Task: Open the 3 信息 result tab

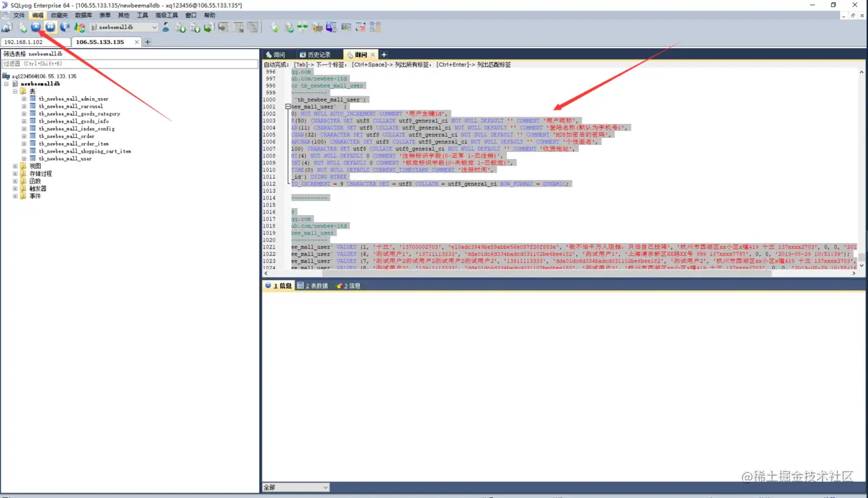Action: click(348, 286)
